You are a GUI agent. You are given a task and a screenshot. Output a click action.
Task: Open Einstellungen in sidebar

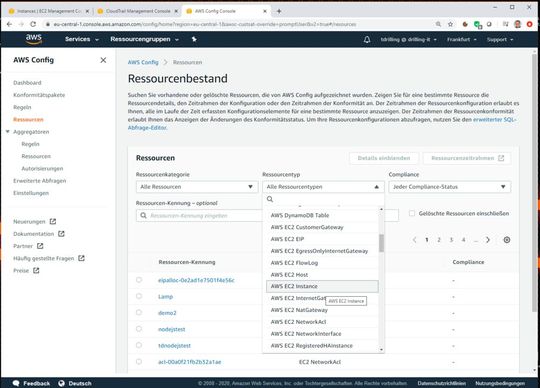click(x=31, y=193)
